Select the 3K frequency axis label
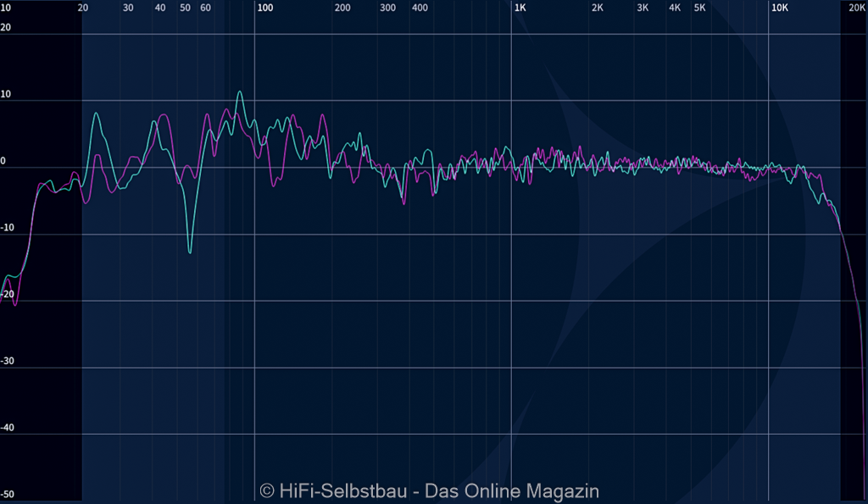The width and height of the screenshot is (868, 504). 643,8
